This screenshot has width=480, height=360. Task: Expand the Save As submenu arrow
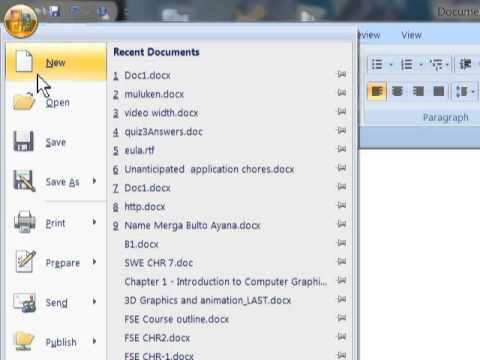tap(94, 181)
